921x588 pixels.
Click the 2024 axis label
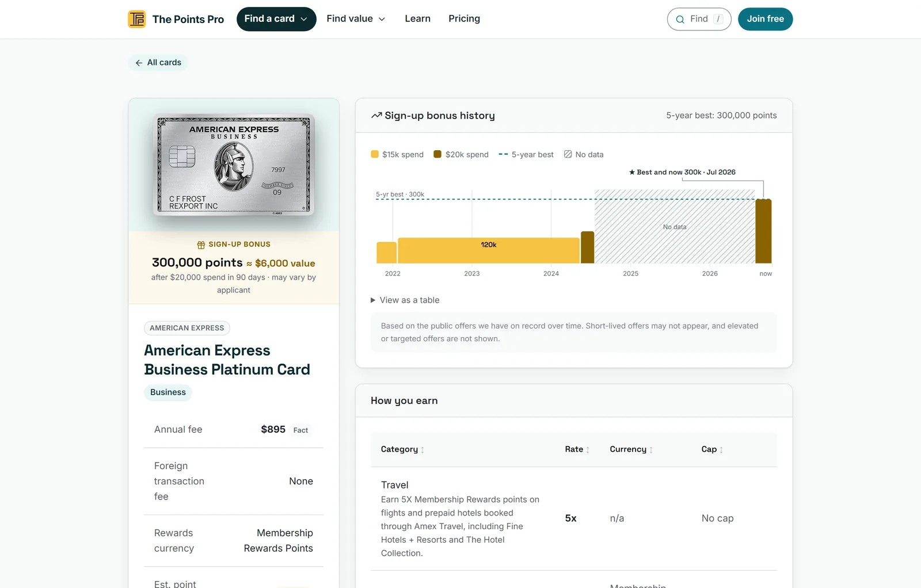click(551, 274)
